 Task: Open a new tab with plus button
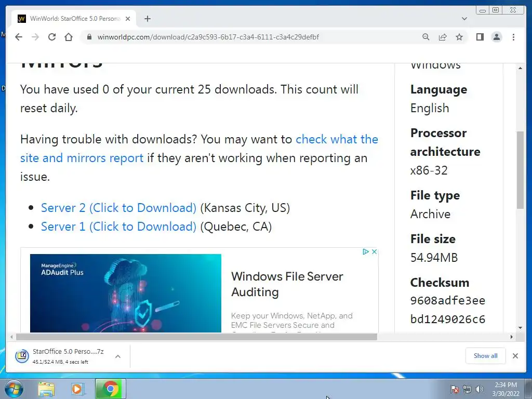coord(147,19)
